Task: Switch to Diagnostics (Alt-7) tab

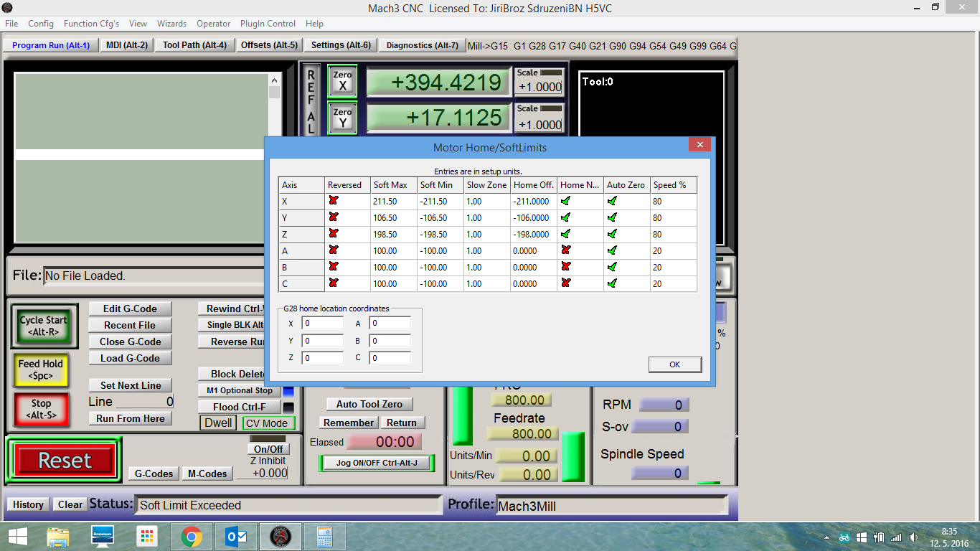Action: pos(422,45)
